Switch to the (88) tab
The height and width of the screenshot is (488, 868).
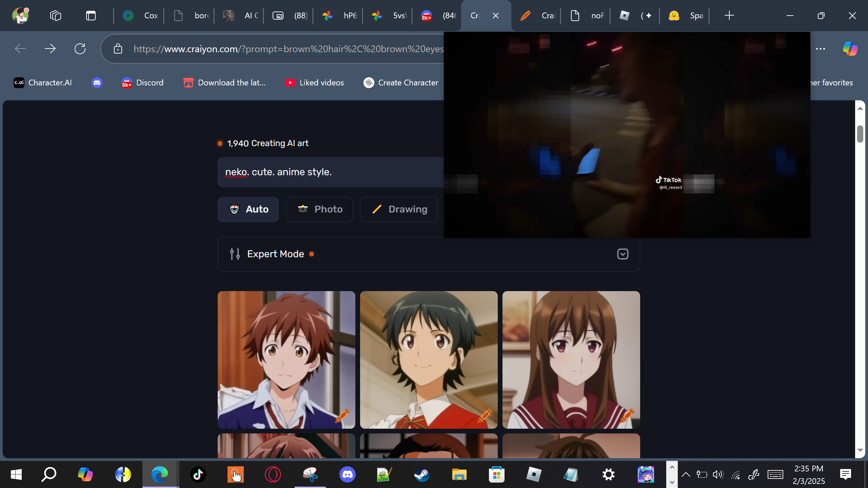point(290,16)
